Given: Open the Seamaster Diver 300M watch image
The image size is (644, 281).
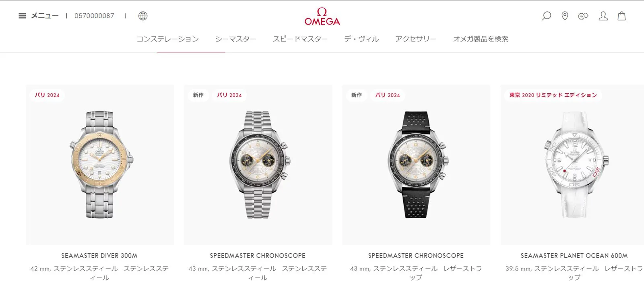Looking at the screenshot, I should [x=100, y=165].
